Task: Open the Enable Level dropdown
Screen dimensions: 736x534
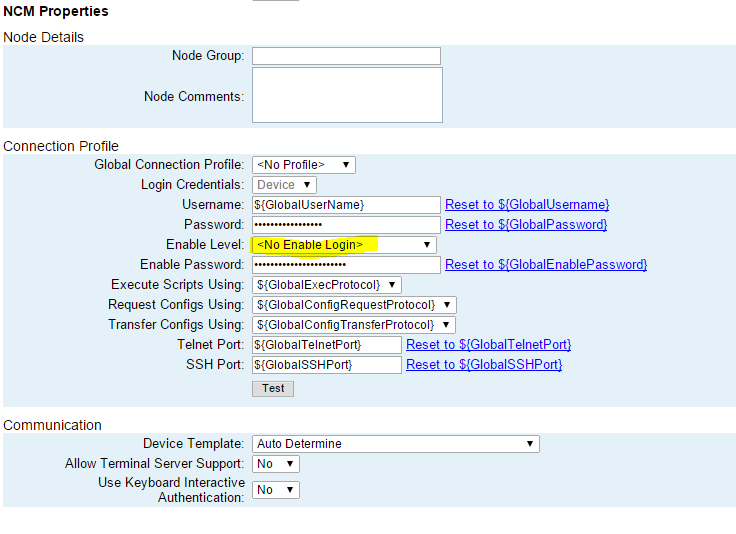Action: click(x=344, y=245)
